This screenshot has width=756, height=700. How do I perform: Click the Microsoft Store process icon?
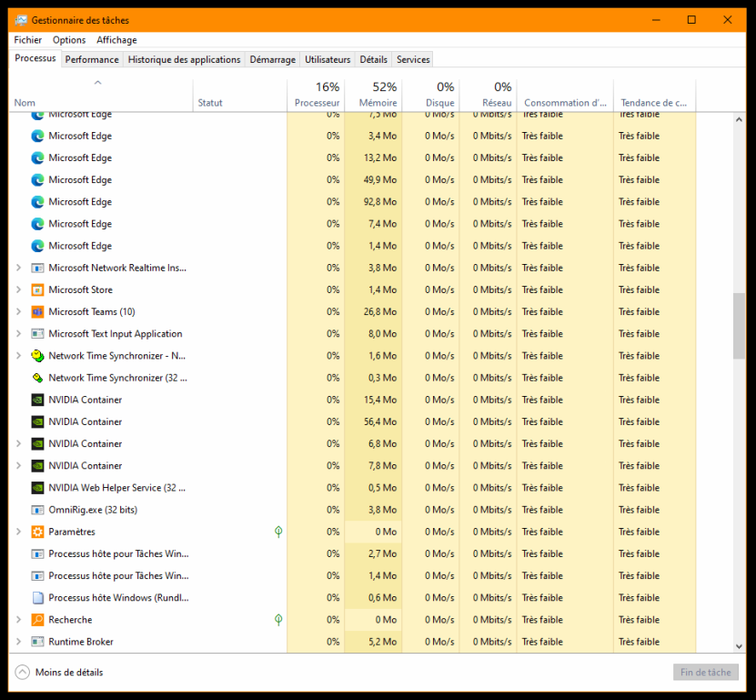pyautogui.click(x=37, y=290)
